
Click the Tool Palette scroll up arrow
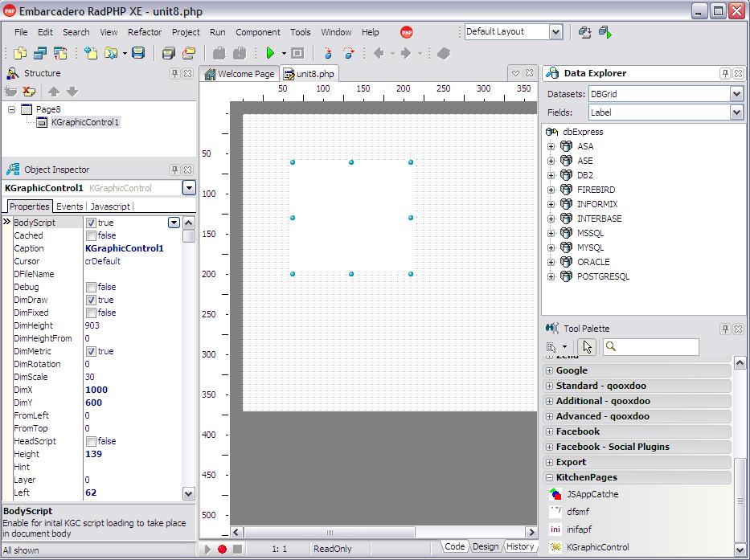point(740,363)
